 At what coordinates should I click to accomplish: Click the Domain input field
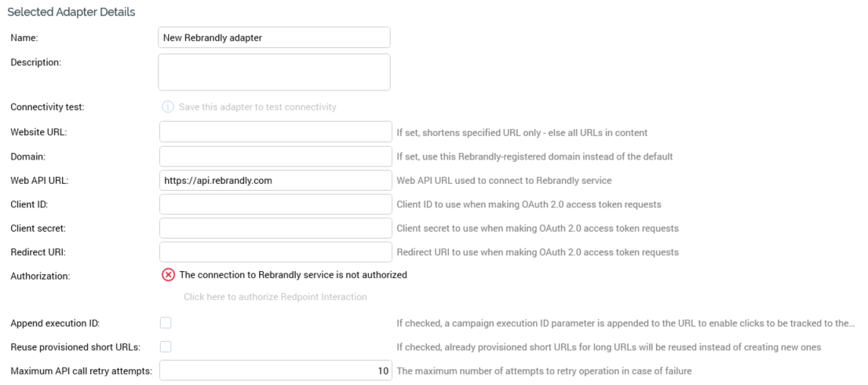coord(275,156)
